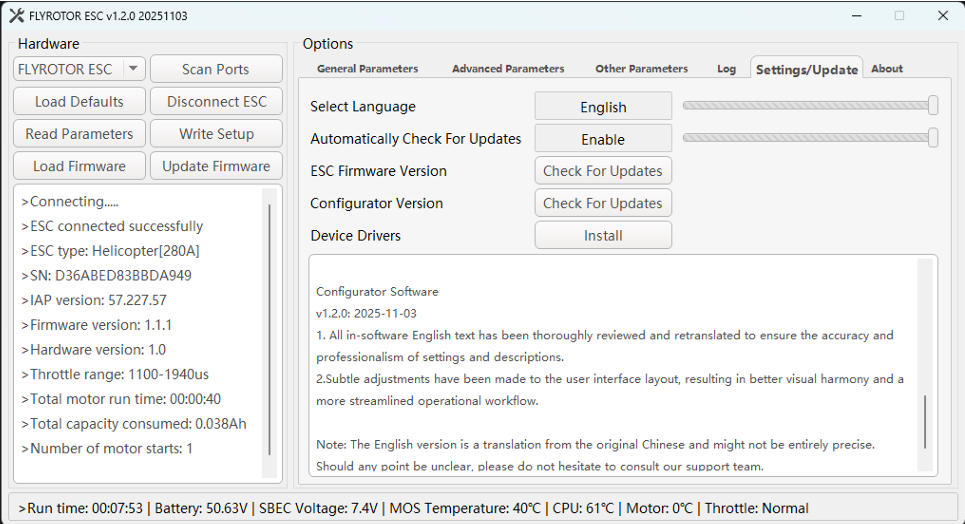Switch to General Parameters tab
The image size is (965, 524).
click(x=367, y=69)
